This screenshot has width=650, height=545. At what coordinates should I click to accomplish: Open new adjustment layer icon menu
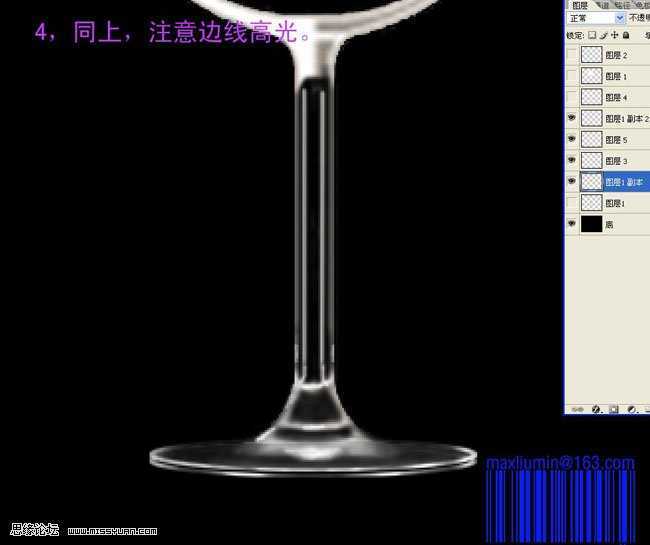click(631, 409)
